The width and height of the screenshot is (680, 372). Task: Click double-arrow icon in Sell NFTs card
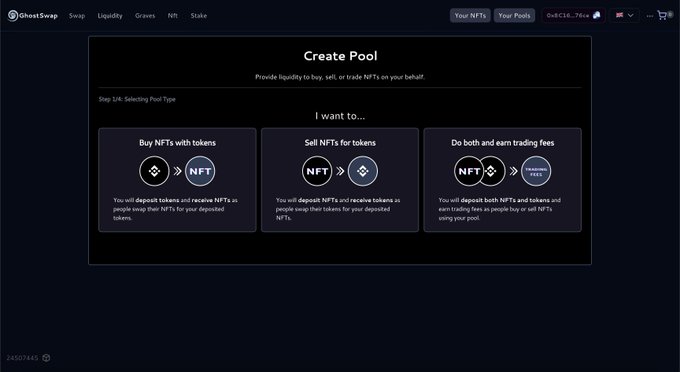click(340, 171)
